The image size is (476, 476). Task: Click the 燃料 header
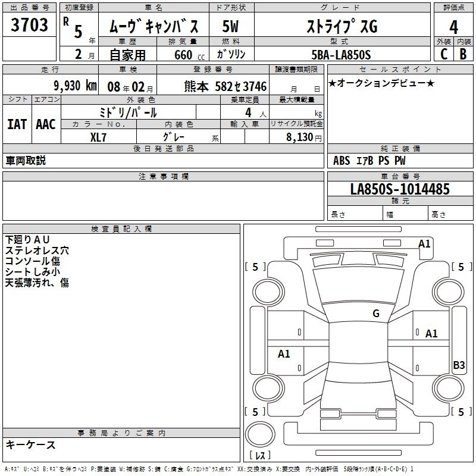pos(231,41)
